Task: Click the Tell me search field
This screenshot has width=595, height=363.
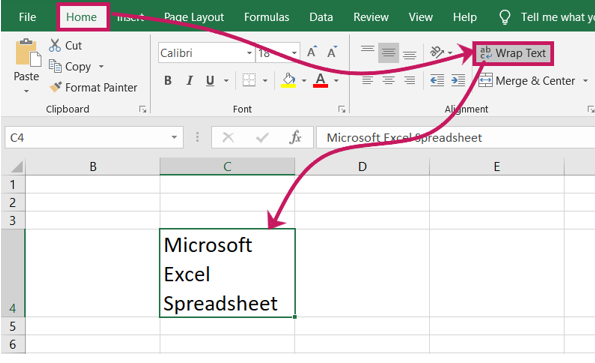Action: click(557, 17)
